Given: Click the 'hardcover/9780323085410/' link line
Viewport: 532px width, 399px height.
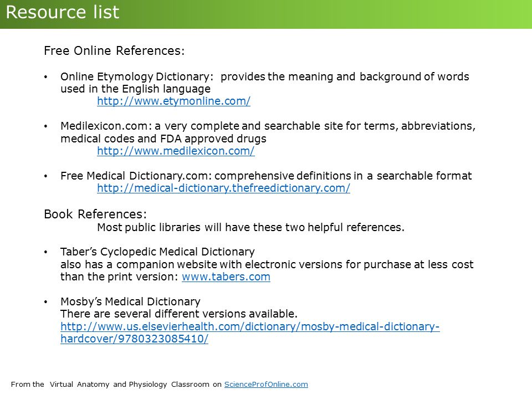Looking at the screenshot, I should tap(134, 339).
